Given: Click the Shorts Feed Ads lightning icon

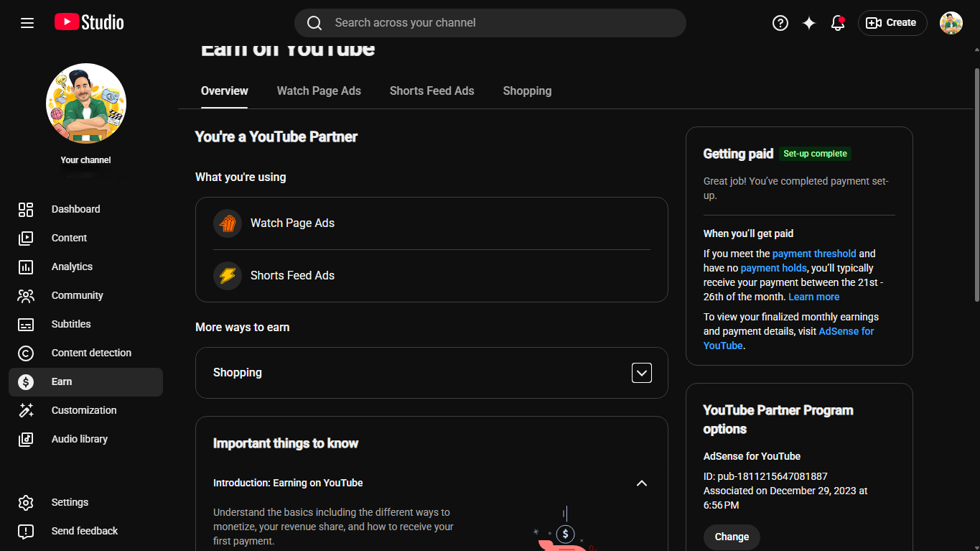Looking at the screenshot, I should pyautogui.click(x=228, y=275).
